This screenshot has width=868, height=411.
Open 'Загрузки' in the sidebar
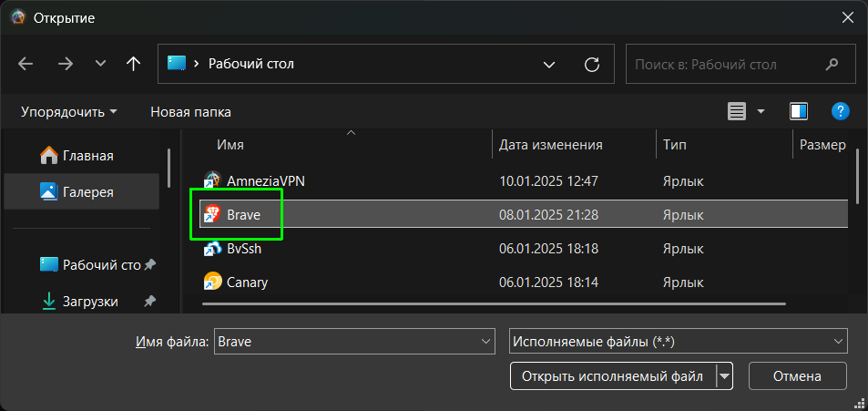(x=81, y=302)
